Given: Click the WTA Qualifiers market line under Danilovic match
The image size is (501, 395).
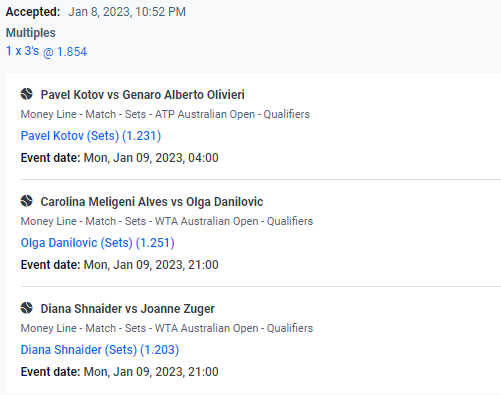Looking at the screenshot, I should pos(167,221).
